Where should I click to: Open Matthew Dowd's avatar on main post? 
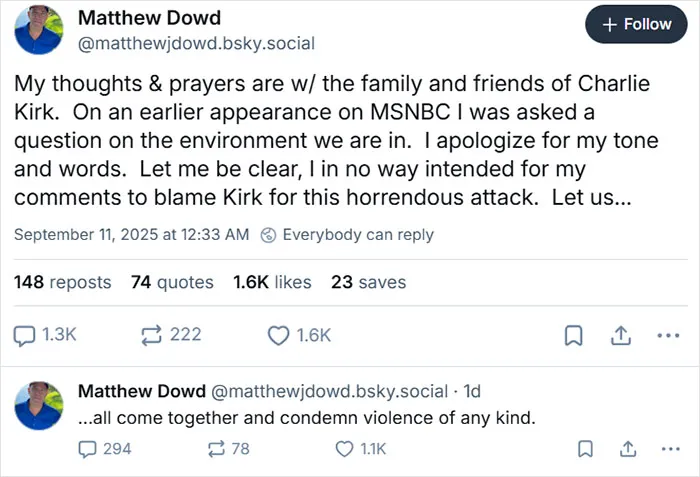pos(39,30)
